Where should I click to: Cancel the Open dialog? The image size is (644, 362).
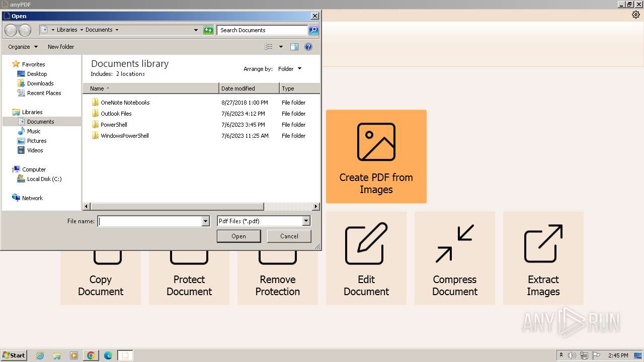tap(289, 236)
